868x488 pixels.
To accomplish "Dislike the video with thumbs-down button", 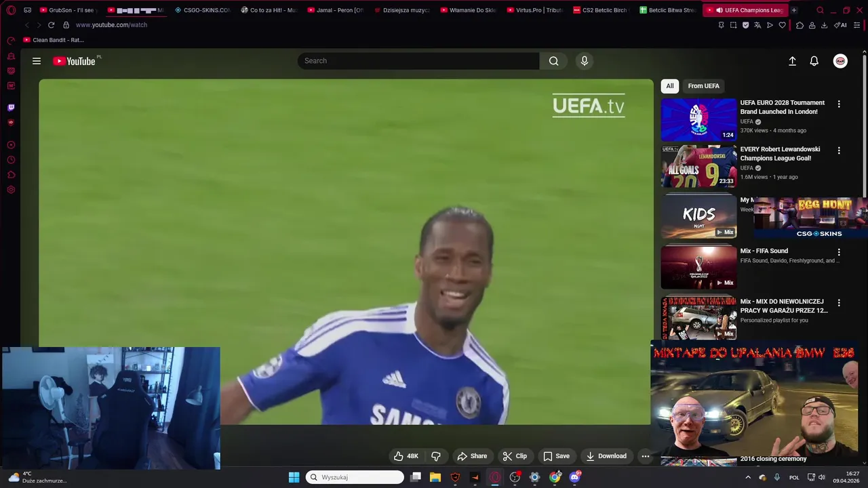I will coord(436,456).
